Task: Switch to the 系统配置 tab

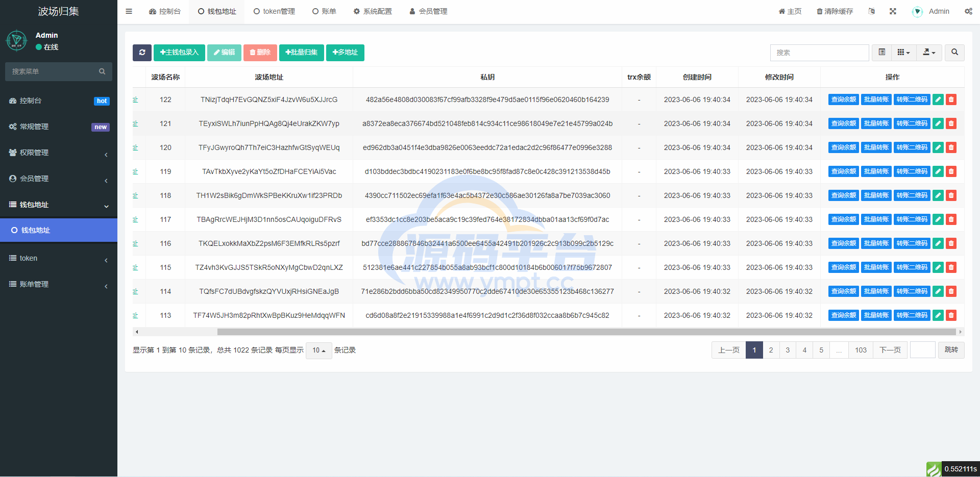Action: tap(373, 11)
